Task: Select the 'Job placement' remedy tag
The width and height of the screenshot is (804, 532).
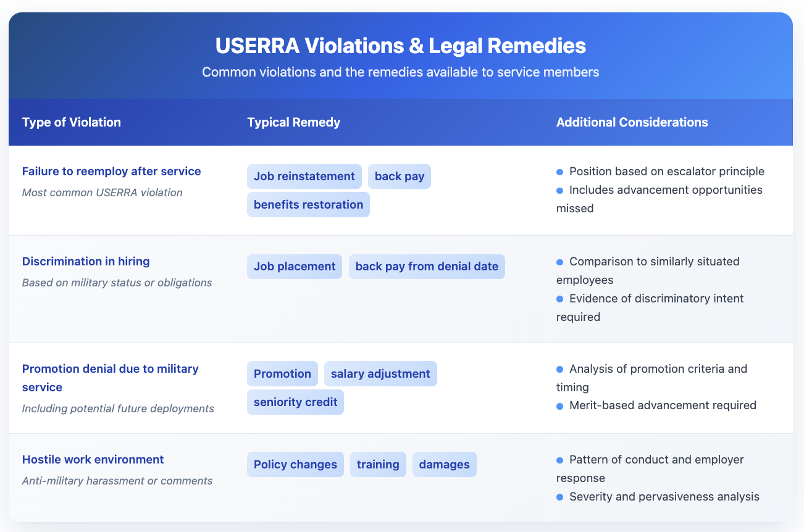Action: [x=295, y=267]
